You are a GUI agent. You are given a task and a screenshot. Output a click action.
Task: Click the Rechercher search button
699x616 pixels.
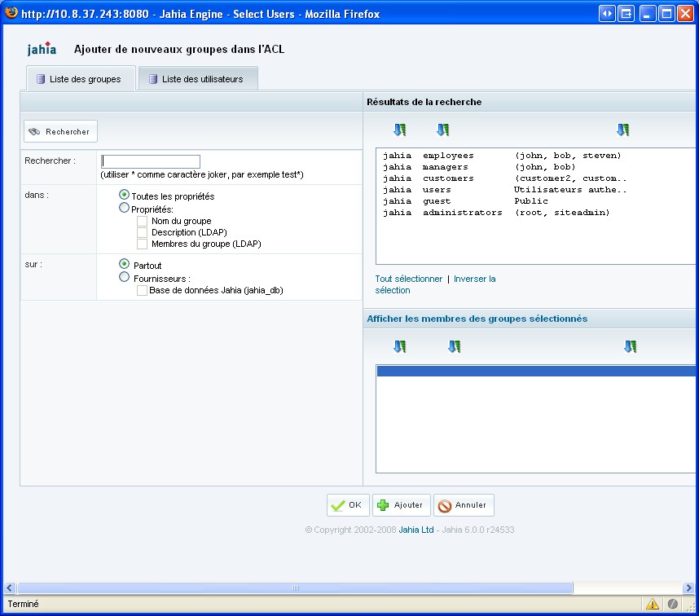(x=60, y=131)
